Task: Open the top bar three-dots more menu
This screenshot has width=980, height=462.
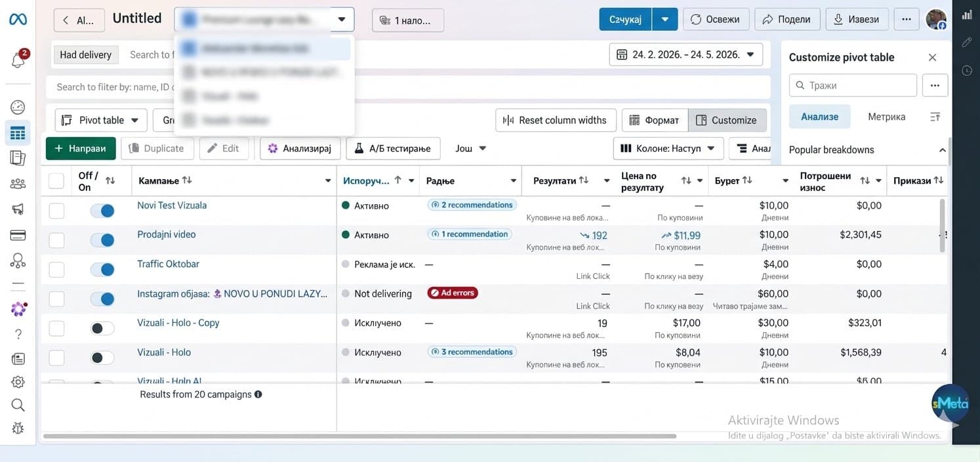Action: click(907, 19)
